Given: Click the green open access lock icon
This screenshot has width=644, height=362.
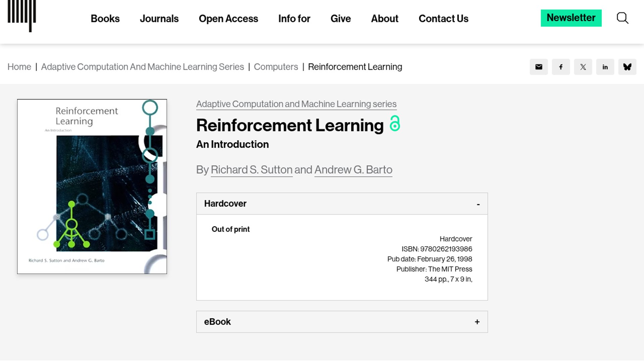Looking at the screenshot, I should 395,123.
